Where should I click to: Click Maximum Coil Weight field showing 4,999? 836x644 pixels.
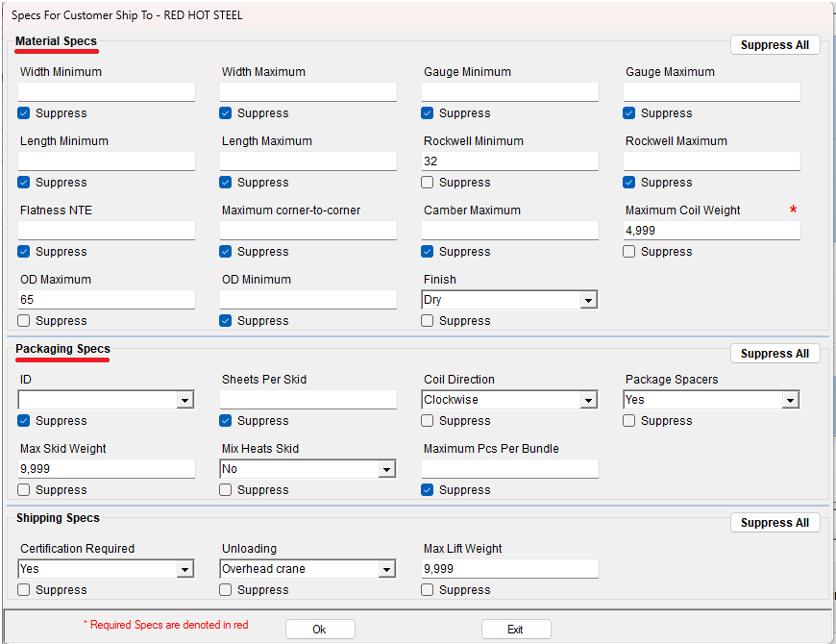coord(712,231)
